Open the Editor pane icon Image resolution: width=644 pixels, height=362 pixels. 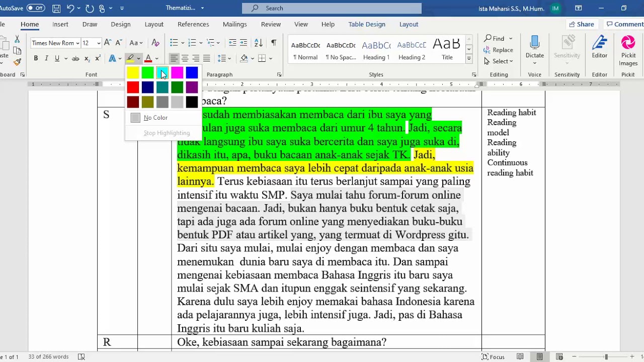pyautogui.click(x=599, y=43)
